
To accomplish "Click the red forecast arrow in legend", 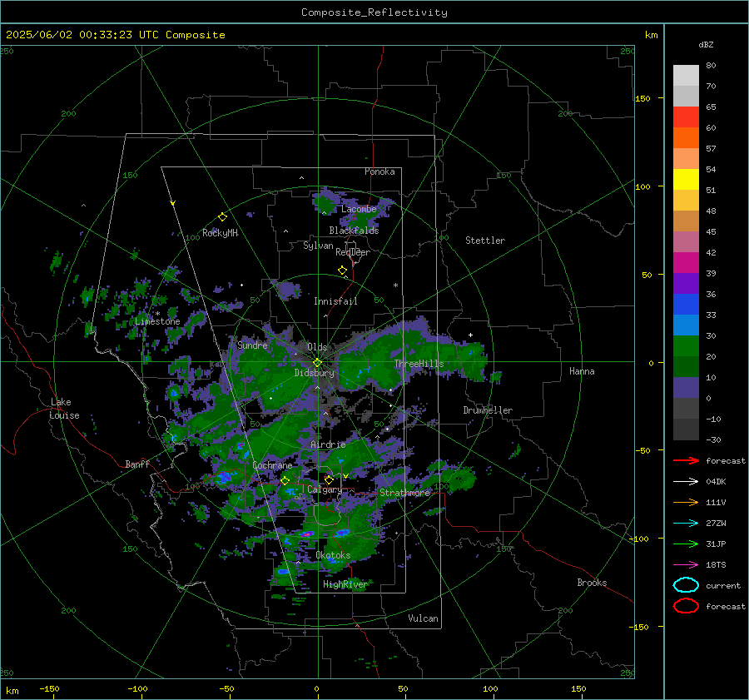I will (686, 460).
